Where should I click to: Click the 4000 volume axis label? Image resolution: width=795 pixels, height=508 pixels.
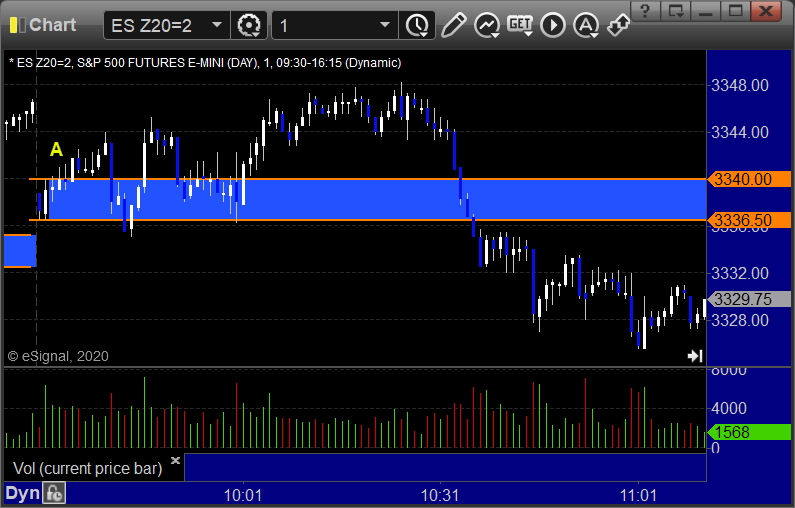(x=729, y=408)
